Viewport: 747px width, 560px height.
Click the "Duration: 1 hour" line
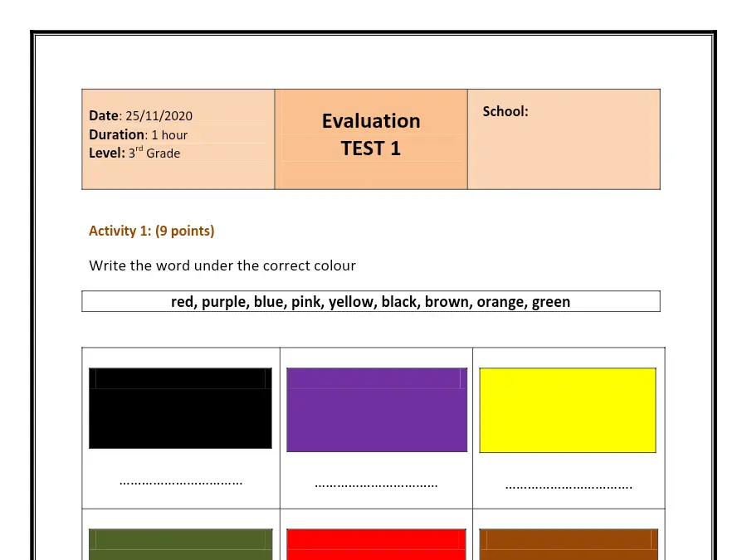pyautogui.click(x=138, y=134)
